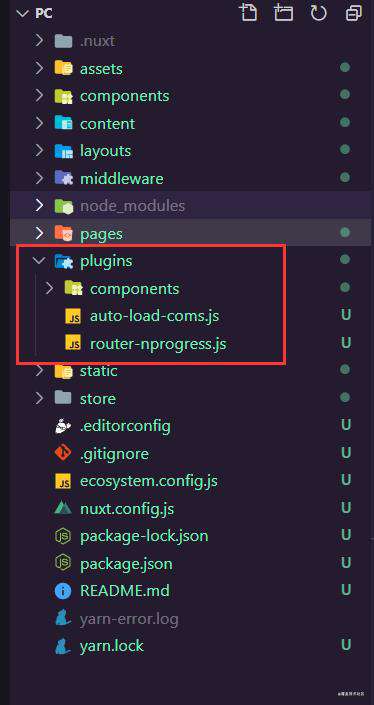
Task: Open router-nprogress.js file
Action: pos(158,344)
